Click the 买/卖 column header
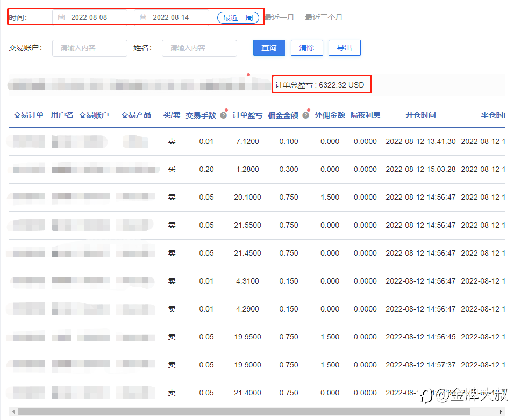The height and width of the screenshot is (420, 514). (x=172, y=115)
